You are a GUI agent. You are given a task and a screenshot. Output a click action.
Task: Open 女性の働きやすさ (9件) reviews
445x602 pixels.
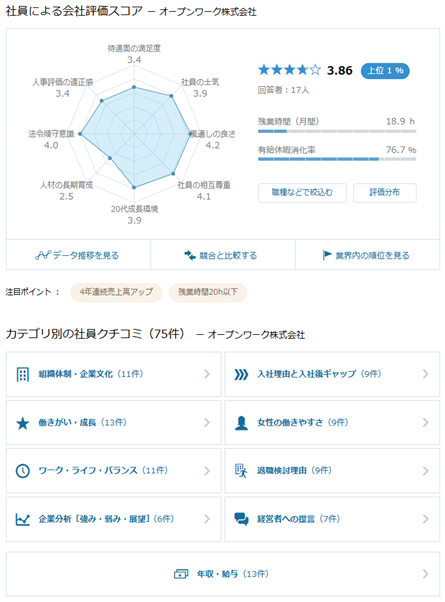tap(332, 423)
